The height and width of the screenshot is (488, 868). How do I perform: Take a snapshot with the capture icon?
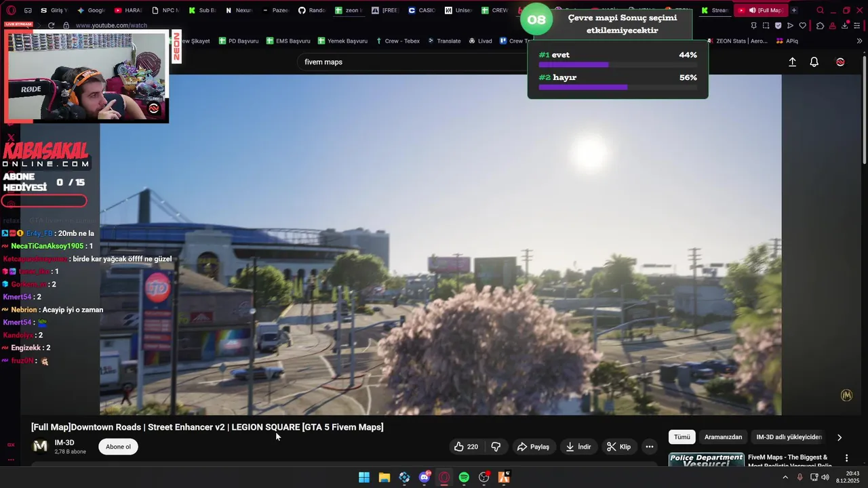766,26
